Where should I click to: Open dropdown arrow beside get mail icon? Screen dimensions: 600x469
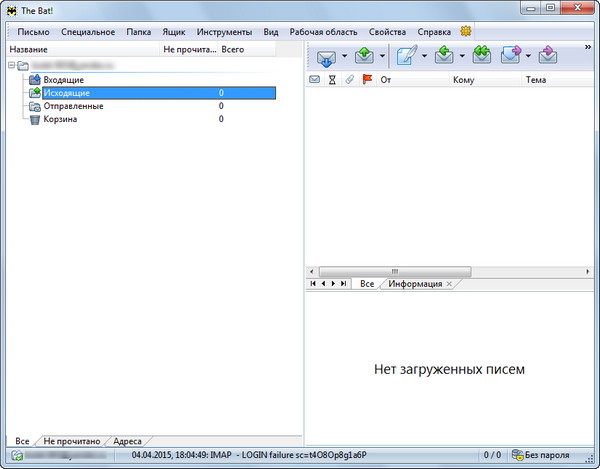click(x=345, y=57)
